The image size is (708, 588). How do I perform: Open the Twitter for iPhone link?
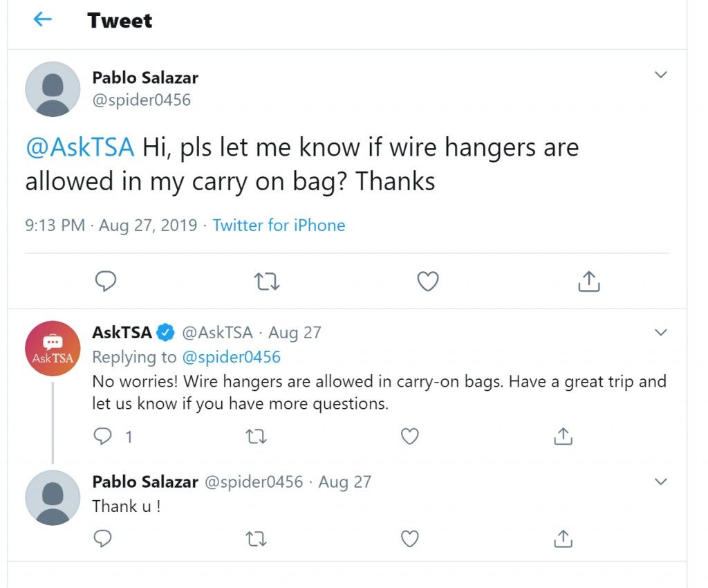279,225
